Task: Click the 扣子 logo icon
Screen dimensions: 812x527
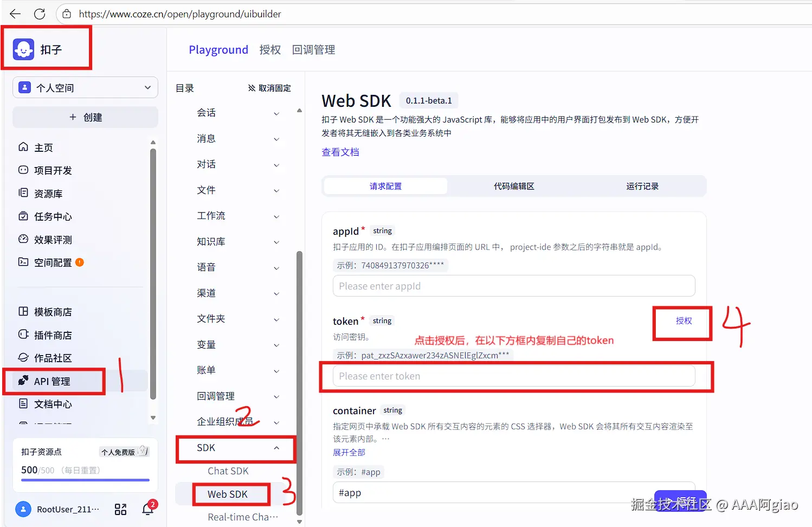Action: click(x=23, y=49)
